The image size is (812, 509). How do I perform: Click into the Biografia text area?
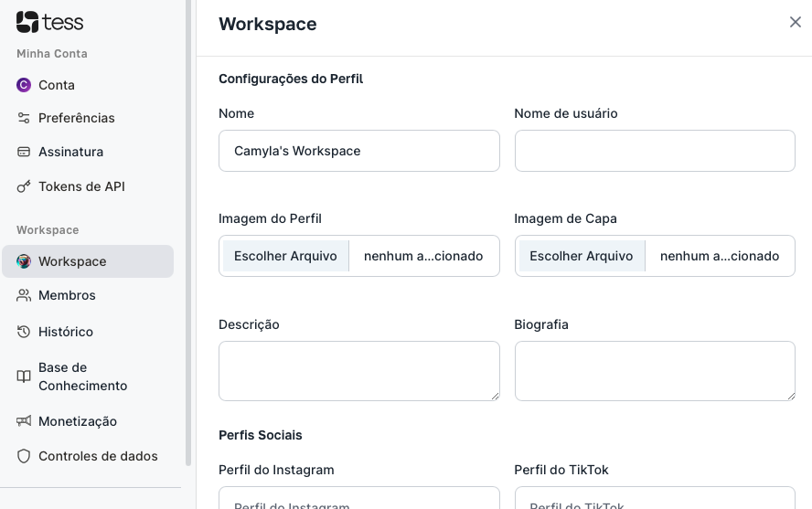coord(655,371)
